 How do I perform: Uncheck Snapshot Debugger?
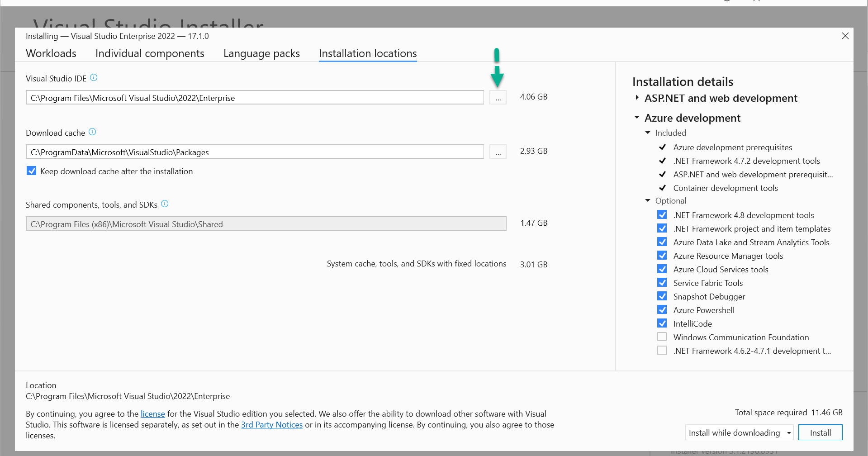click(662, 296)
